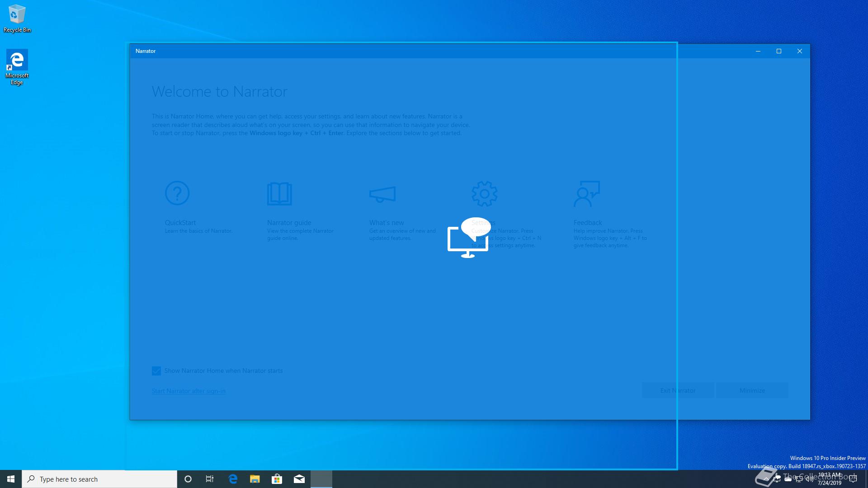
Task: Open the Narrator guide book icon
Action: coord(279,193)
